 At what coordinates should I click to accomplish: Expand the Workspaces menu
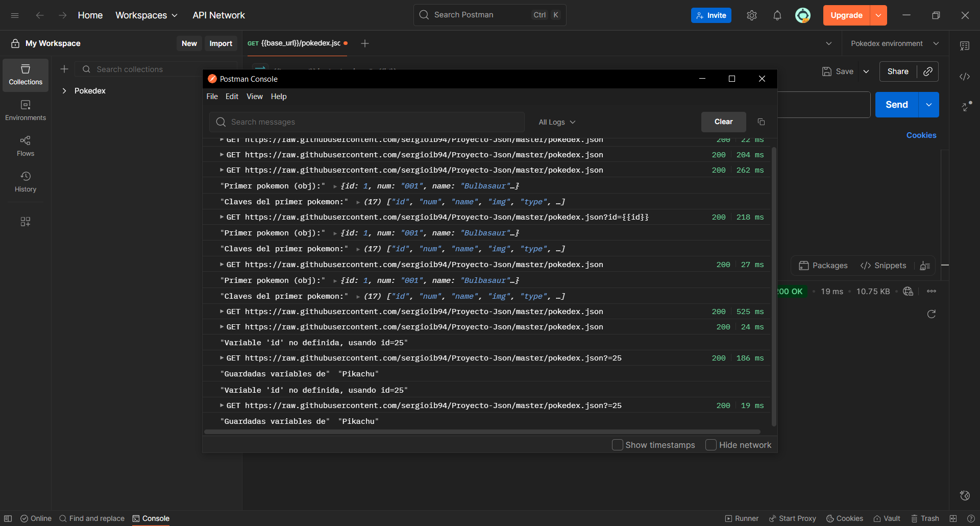[146, 15]
